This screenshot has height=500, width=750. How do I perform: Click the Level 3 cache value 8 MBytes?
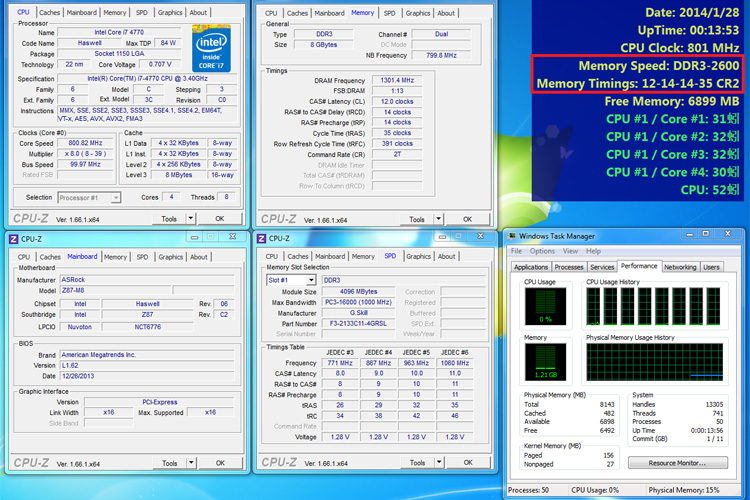tap(178, 175)
